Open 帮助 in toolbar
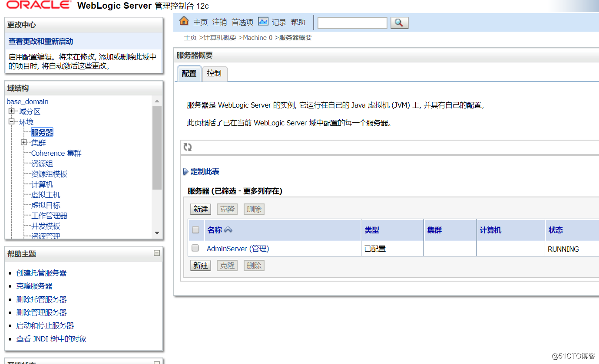599x364 pixels. (x=298, y=22)
